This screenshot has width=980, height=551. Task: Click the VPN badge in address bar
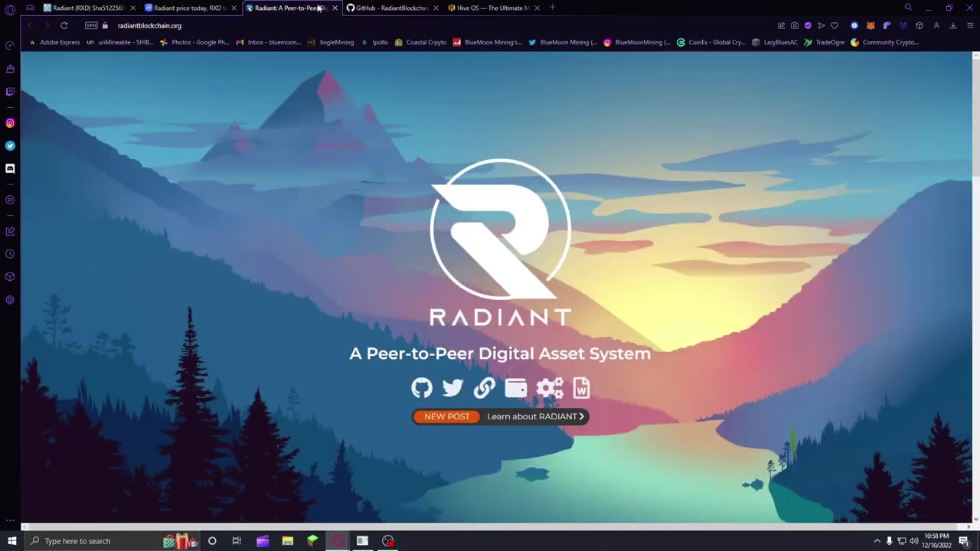pyautogui.click(x=91, y=25)
